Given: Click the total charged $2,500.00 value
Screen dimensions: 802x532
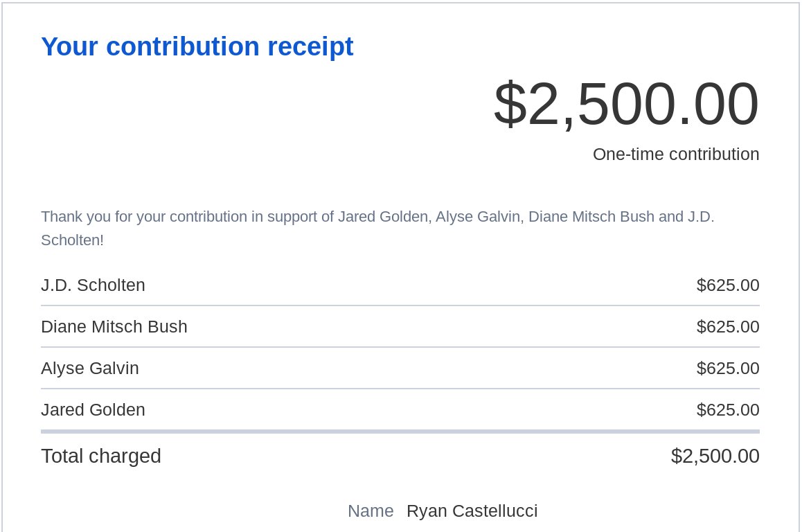Looking at the screenshot, I should tap(715, 456).
